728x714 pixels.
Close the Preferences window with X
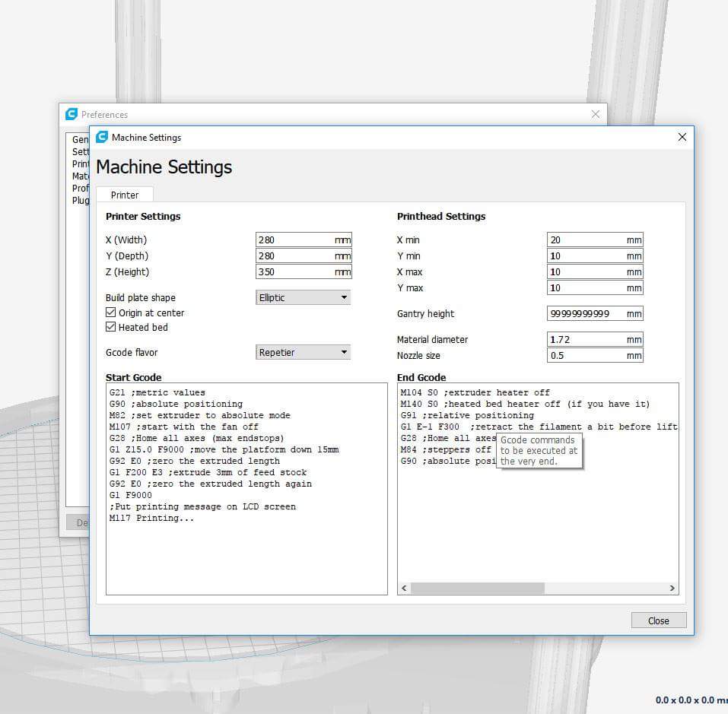click(596, 114)
